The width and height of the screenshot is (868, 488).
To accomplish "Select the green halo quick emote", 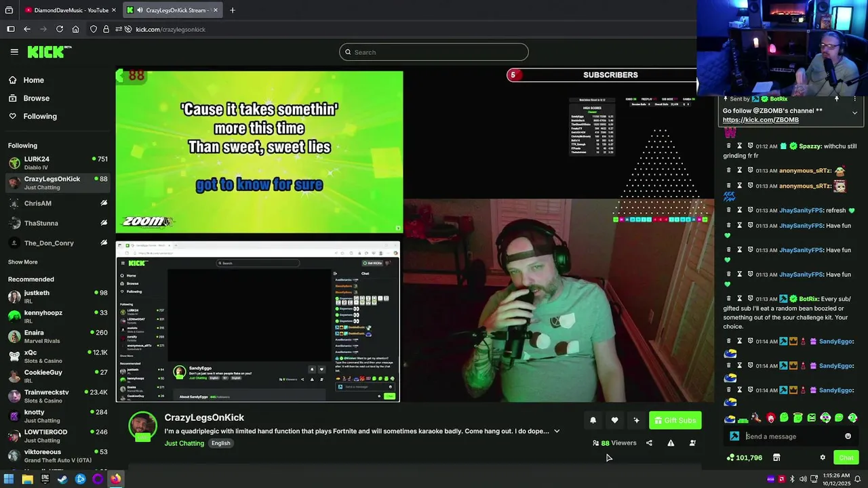I will tap(798, 418).
